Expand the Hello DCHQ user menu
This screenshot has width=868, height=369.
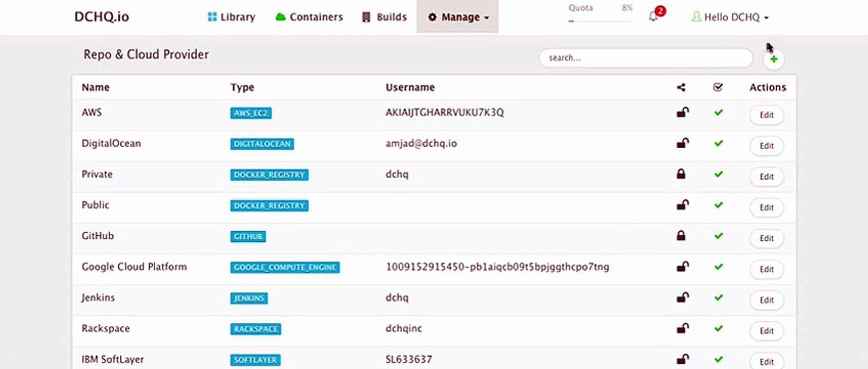coord(730,17)
